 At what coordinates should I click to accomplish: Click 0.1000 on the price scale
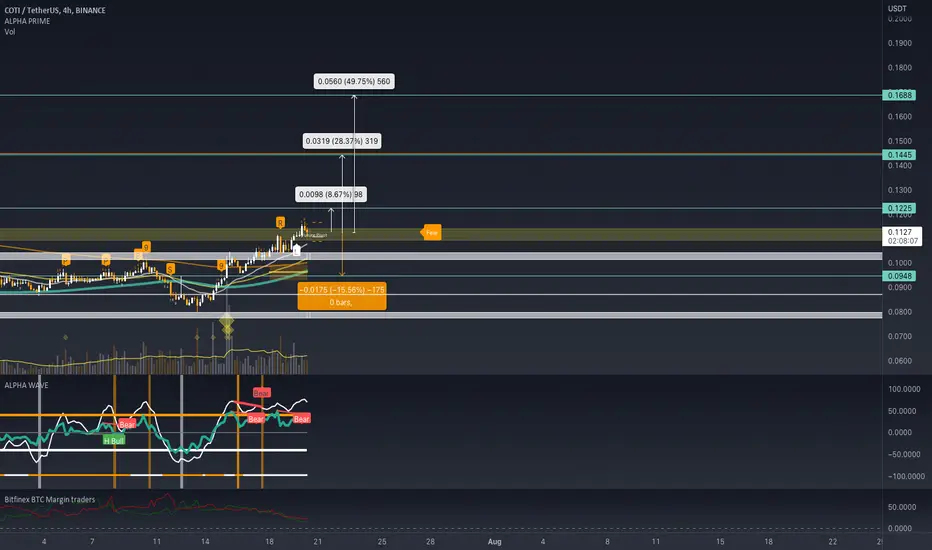pyautogui.click(x=899, y=263)
